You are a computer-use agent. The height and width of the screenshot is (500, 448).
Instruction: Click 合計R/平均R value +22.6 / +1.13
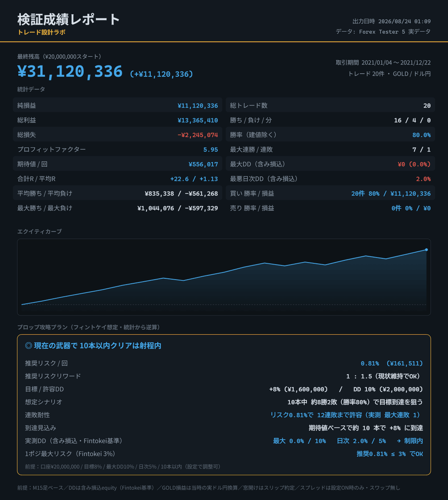(x=194, y=179)
